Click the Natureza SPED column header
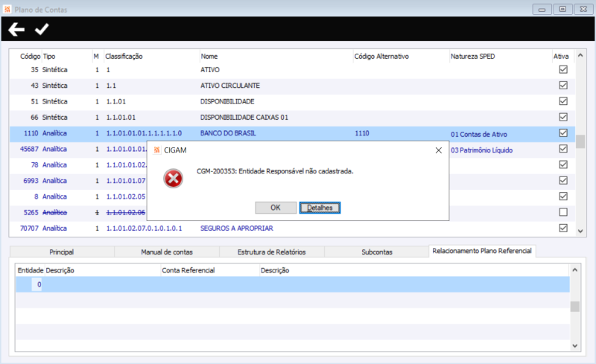 [472, 57]
